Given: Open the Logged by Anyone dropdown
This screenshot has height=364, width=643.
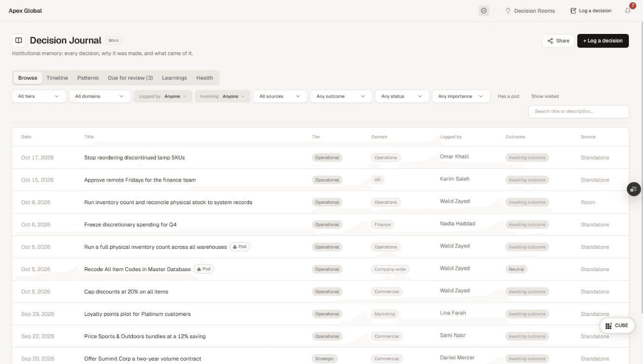Looking at the screenshot, I should click(163, 96).
